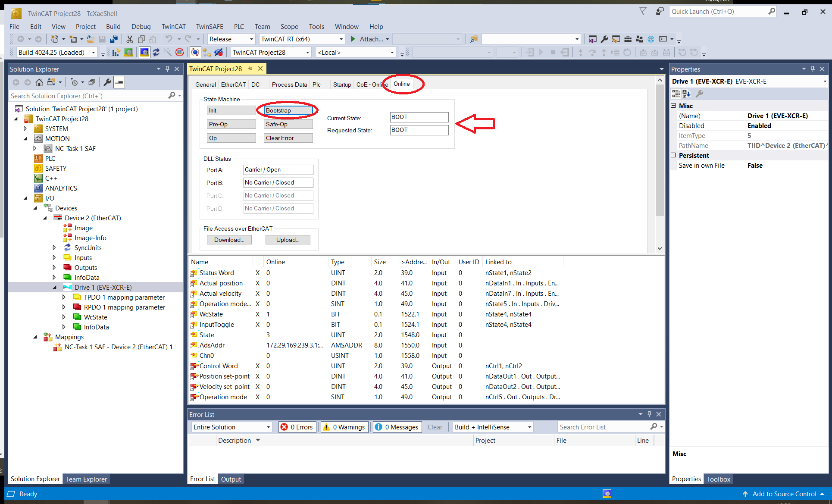832x504 pixels.
Task: Open Solution Explorer properties wrench icon
Action: (x=108, y=82)
